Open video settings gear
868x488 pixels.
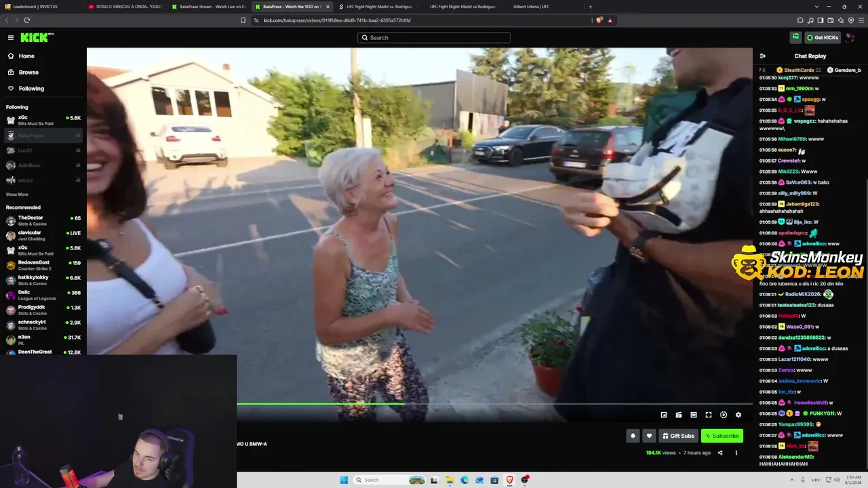(x=738, y=415)
